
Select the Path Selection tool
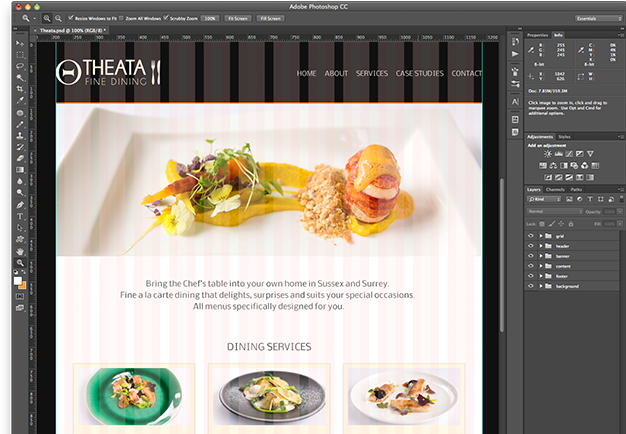[x=20, y=228]
